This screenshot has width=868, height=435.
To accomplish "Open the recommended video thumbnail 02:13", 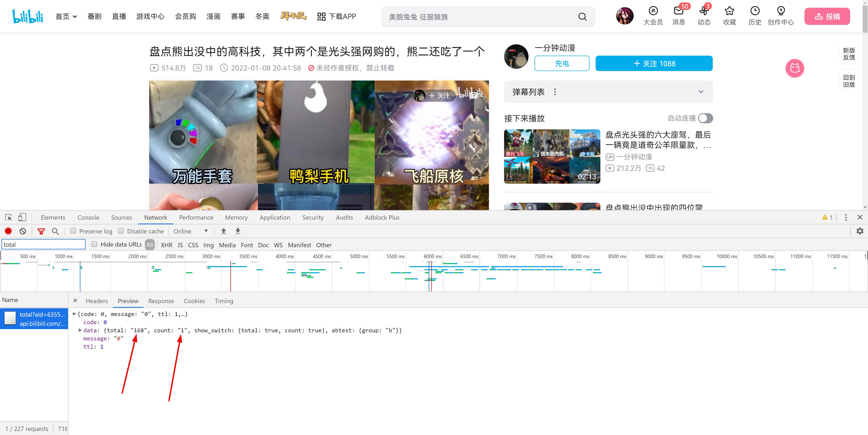I will click(x=552, y=157).
